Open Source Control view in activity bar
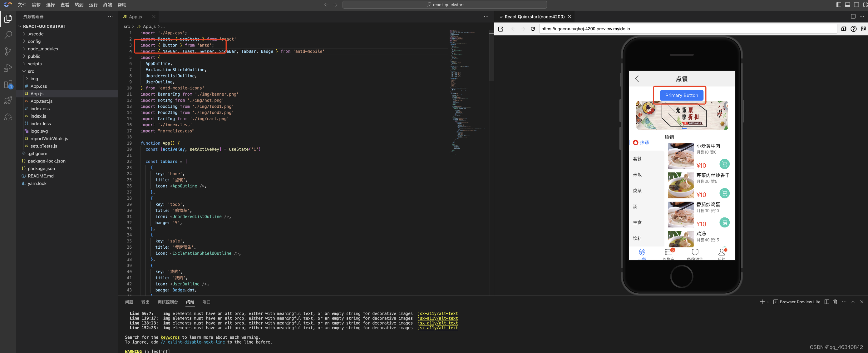 coord(8,51)
